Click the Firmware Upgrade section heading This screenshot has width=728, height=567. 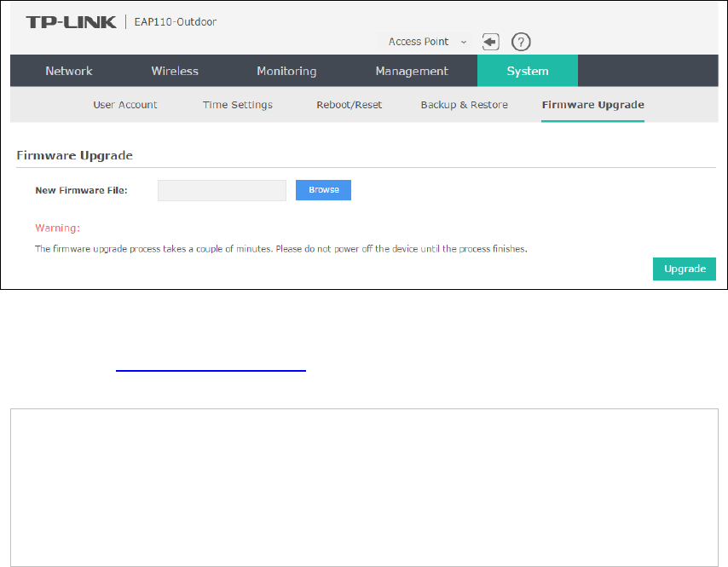click(x=75, y=155)
